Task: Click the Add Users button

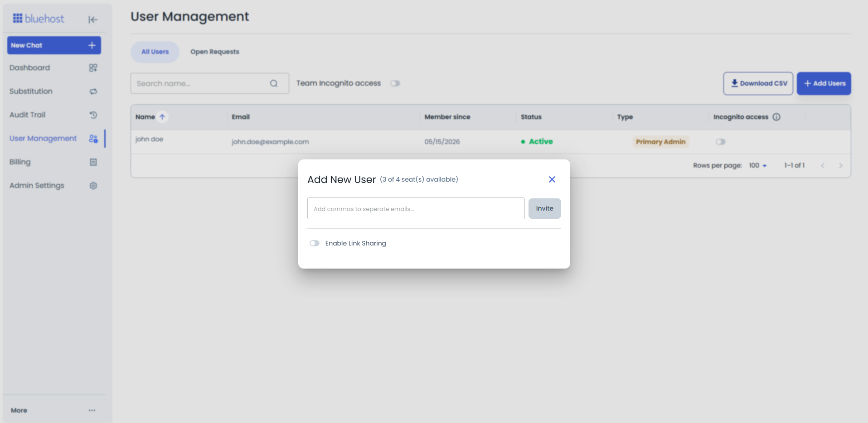Action: pos(824,84)
